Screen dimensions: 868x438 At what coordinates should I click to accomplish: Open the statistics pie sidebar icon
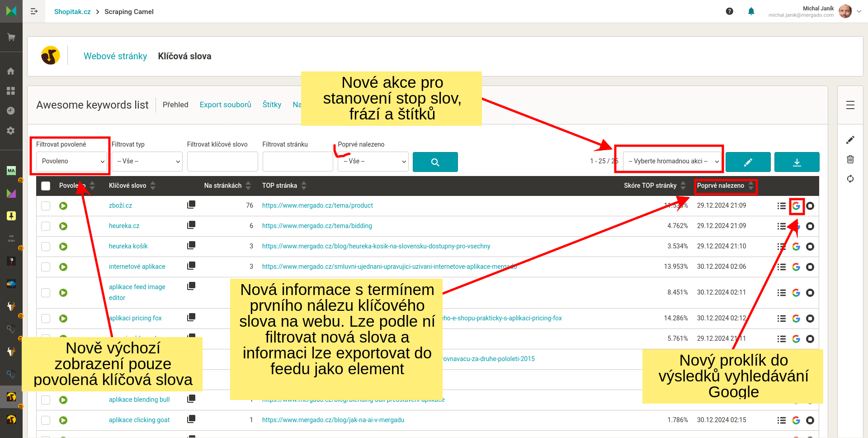point(11,111)
